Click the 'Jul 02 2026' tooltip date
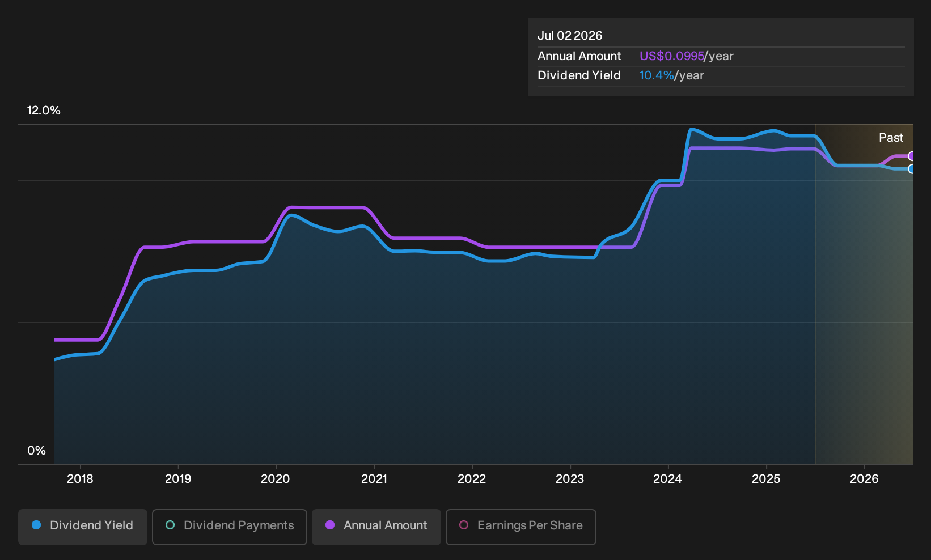The width and height of the screenshot is (931, 560). pos(570,36)
